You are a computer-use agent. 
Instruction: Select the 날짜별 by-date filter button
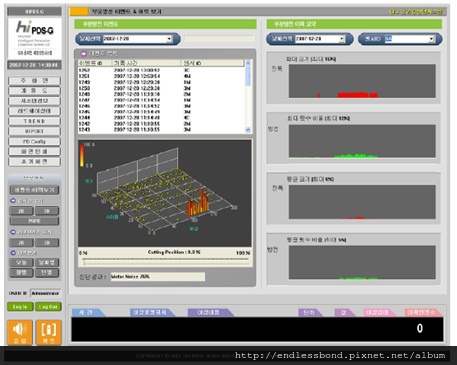(x=47, y=263)
